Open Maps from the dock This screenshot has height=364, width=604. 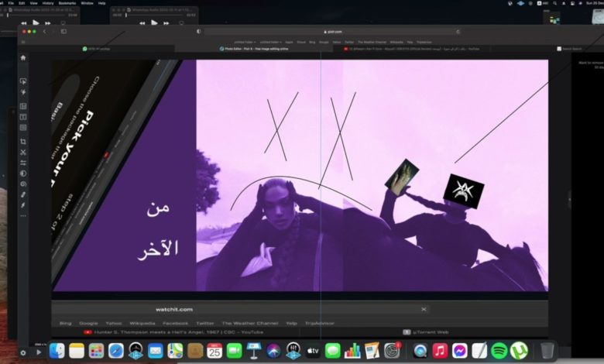point(175,351)
